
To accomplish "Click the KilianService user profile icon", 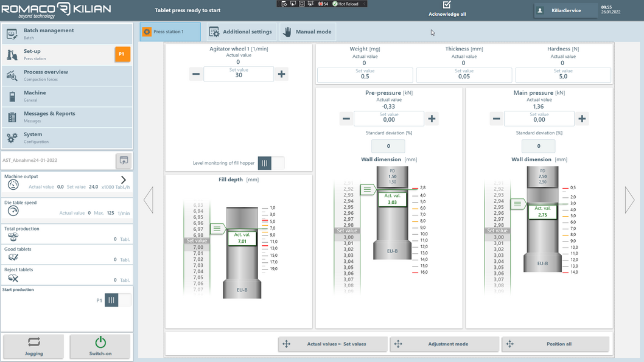I will click(x=540, y=10).
